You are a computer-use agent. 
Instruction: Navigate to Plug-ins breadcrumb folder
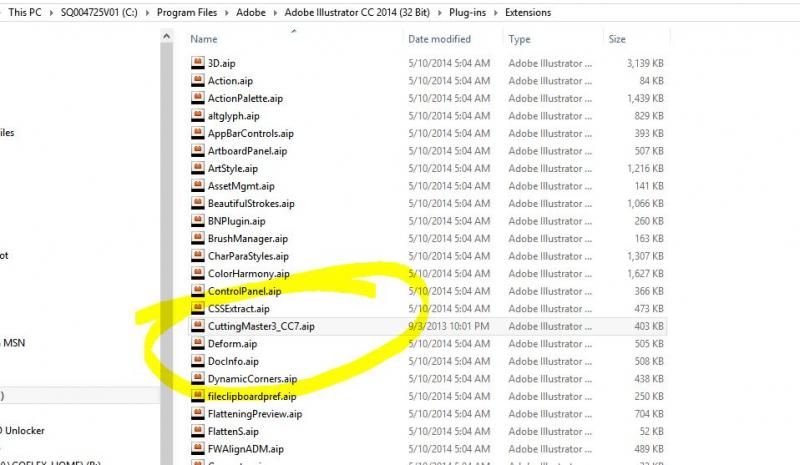(467, 12)
